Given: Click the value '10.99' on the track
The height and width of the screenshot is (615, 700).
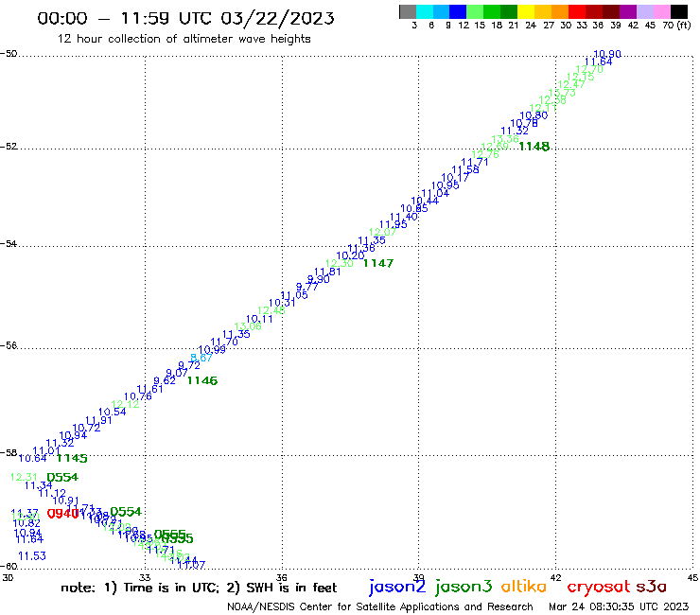Looking at the screenshot, I should pos(212,350).
